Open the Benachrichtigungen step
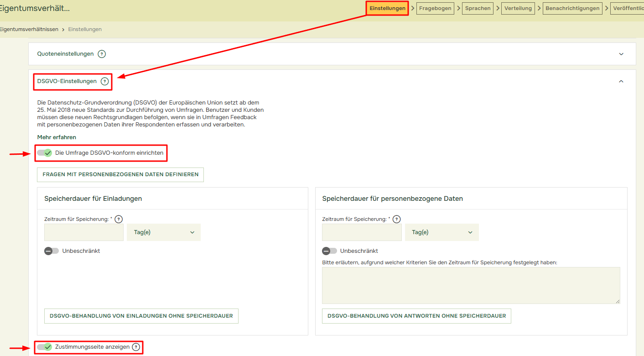 [572, 8]
